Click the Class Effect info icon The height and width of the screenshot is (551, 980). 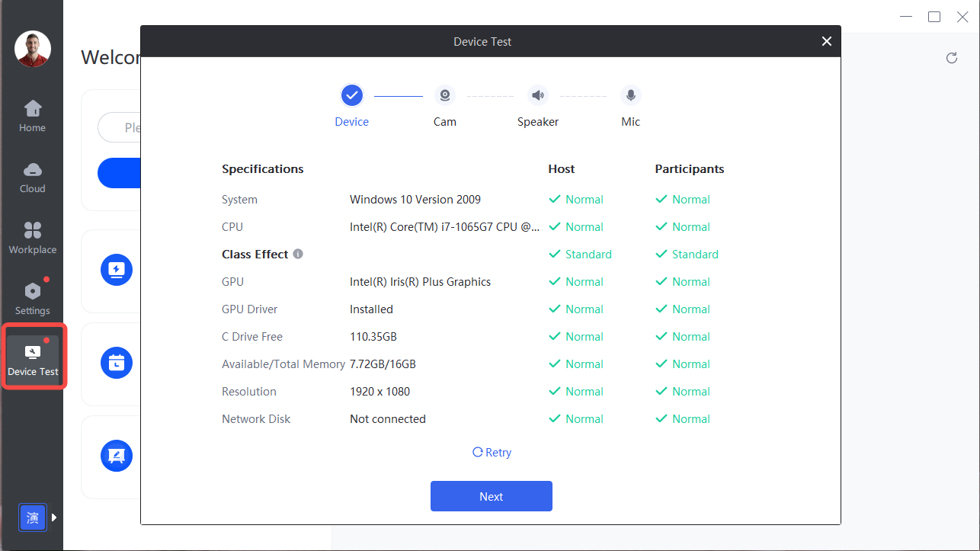click(298, 254)
